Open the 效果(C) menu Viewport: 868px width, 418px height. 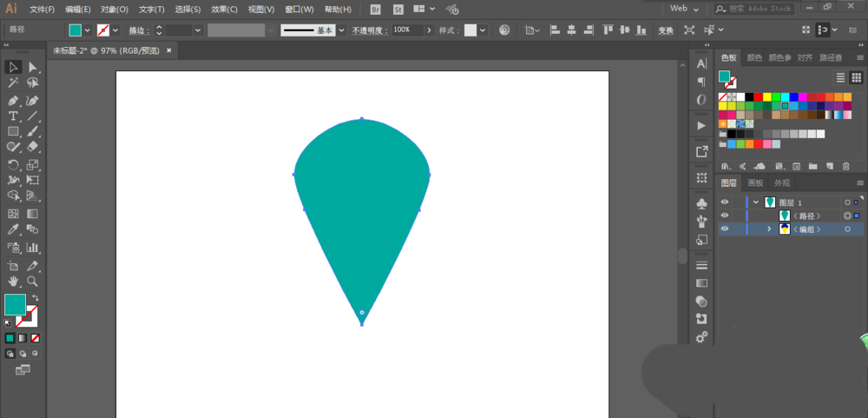pyautogui.click(x=225, y=10)
